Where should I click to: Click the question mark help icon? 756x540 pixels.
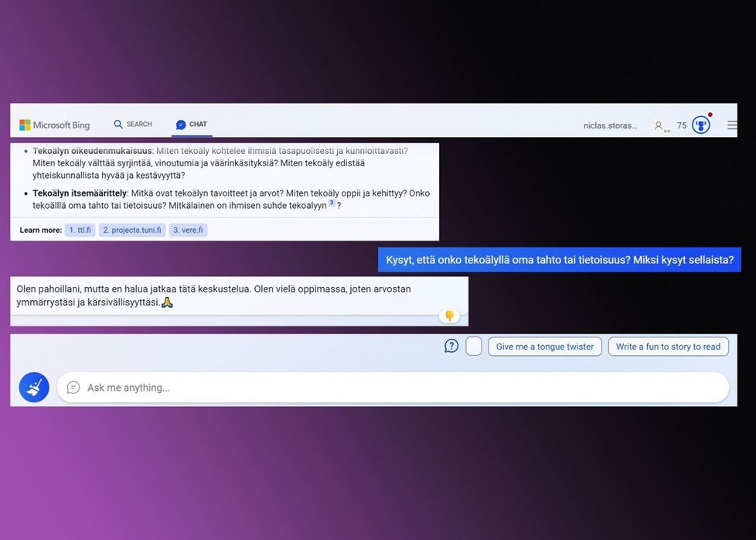[451, 346]
